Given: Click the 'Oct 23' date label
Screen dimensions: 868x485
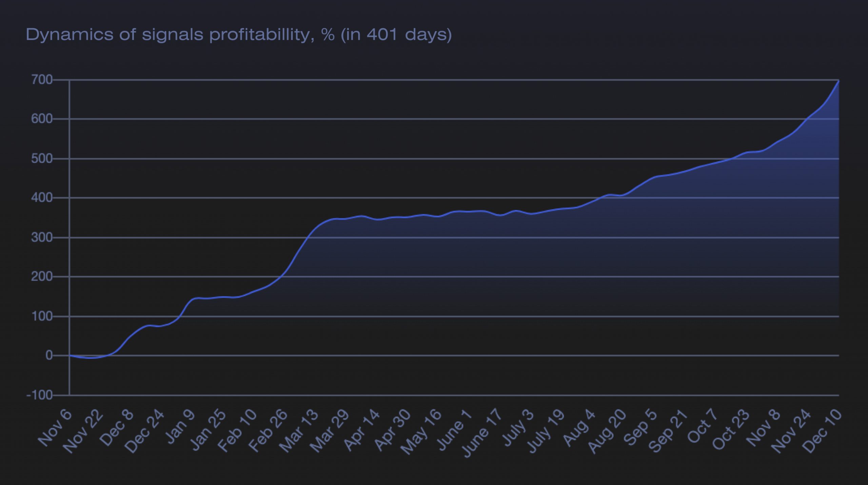Looking at the screenshot, I should tap(731, 430).
